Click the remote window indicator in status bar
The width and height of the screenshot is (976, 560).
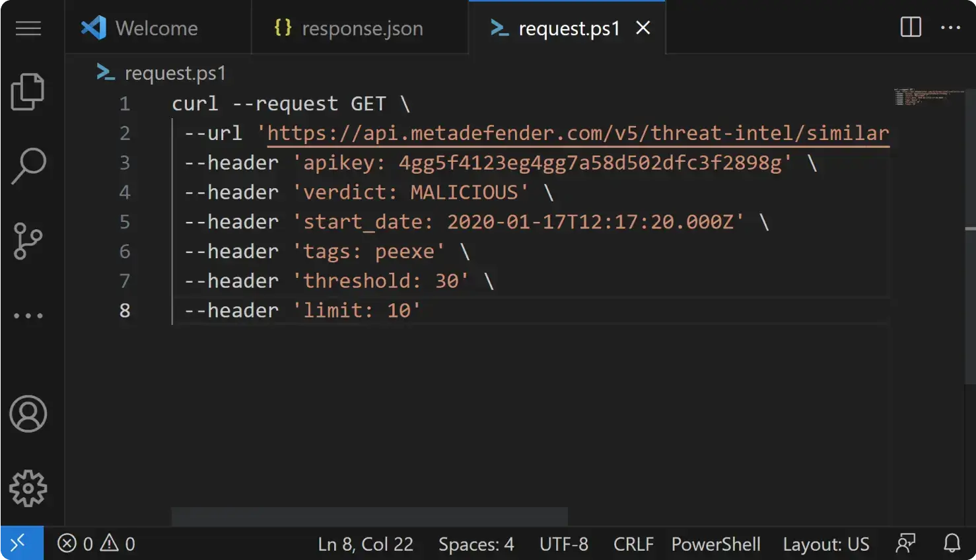click(x=22, y=543)
